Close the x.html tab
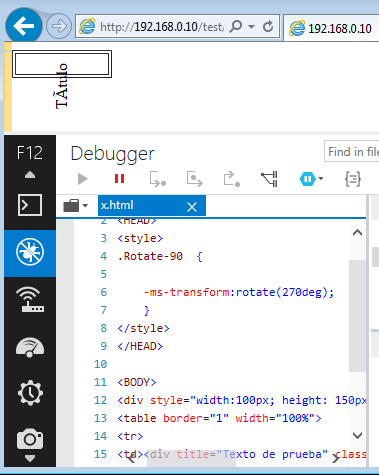This screenshot has height=475, width=379. click(192, 207)
